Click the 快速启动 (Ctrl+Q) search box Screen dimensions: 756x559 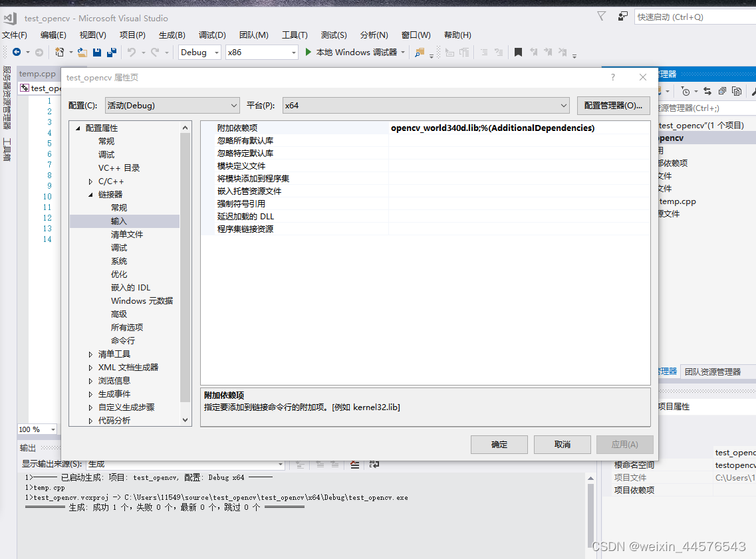coord(695,17)
